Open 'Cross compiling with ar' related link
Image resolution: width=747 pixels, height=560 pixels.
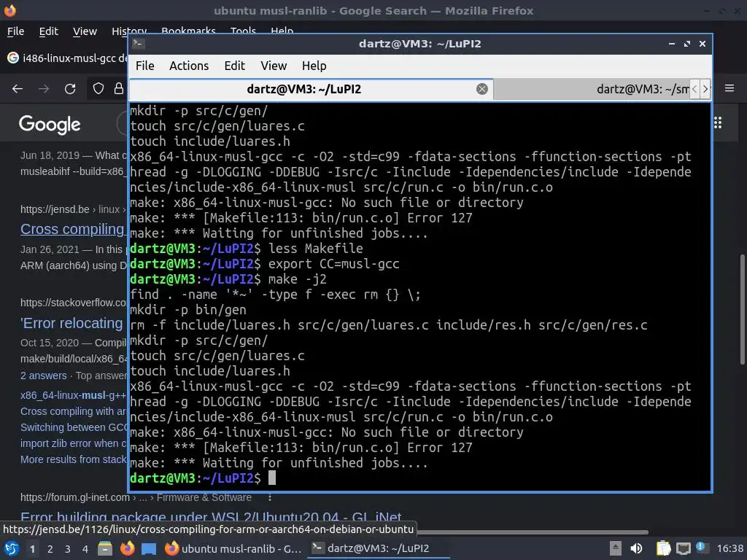74,411
